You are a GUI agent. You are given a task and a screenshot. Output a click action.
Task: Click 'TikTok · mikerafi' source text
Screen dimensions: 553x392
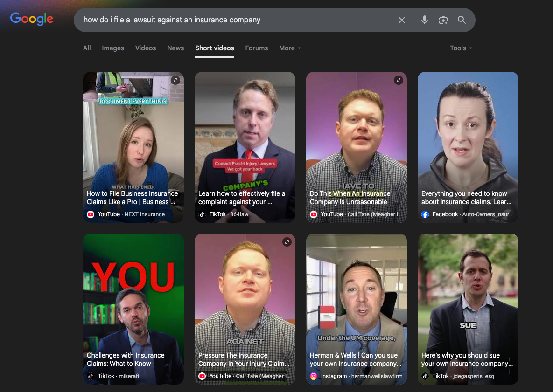(119, 376)
